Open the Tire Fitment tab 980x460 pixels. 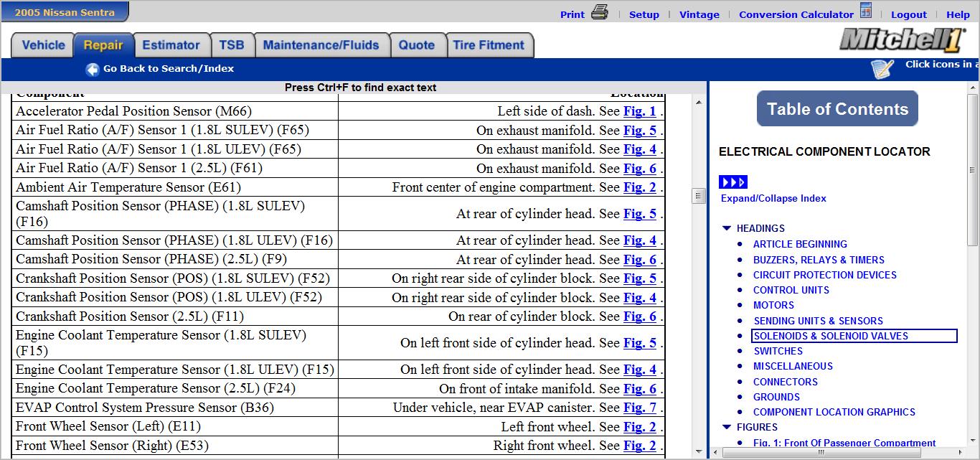pyautogui.click(x=489, y=45)
